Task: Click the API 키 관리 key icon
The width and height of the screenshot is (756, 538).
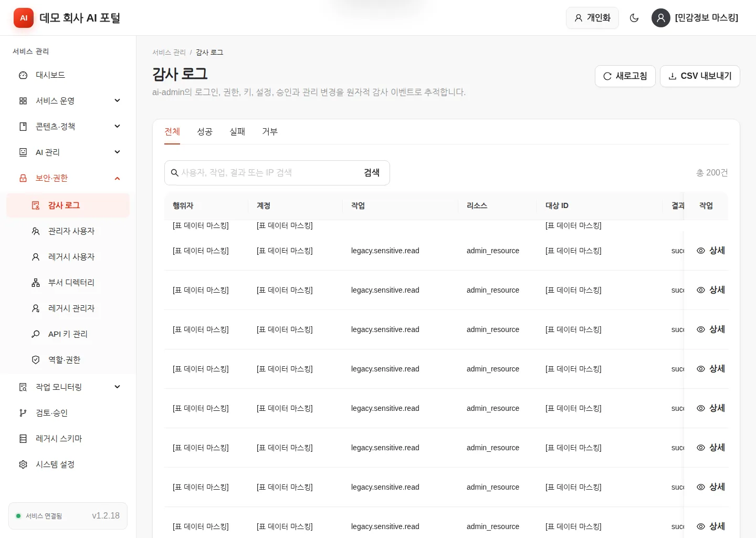Action: coord(36,334)
